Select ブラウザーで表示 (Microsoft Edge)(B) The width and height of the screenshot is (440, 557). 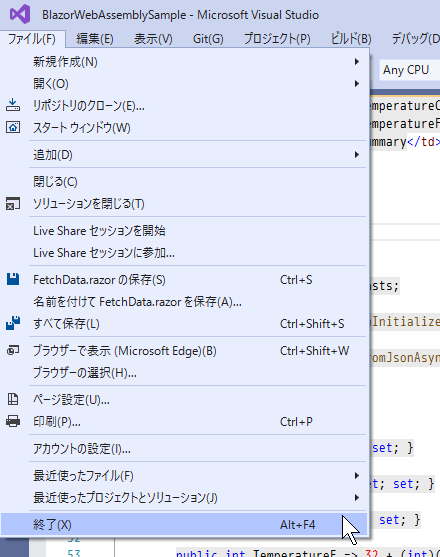pyautogui.click(x=184, y=351)
